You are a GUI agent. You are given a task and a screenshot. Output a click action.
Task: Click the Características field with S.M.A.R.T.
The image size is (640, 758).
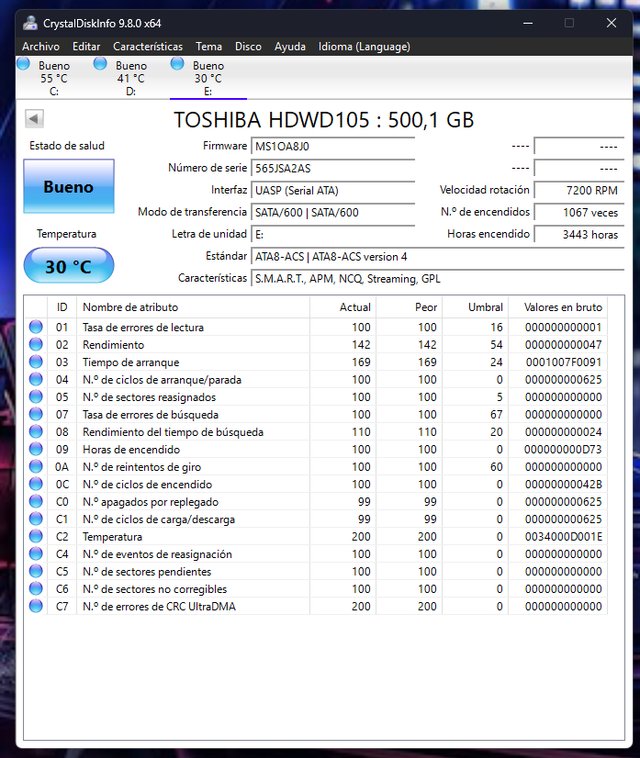click(437, 279)
